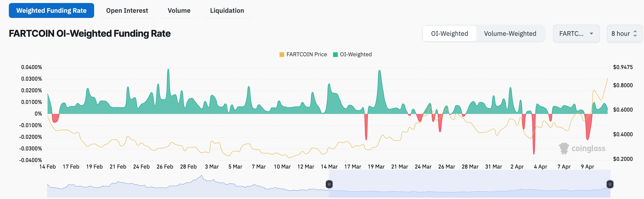The image size is (644, 199).
Task: Click the 26 Feb x-axis label
Action: click(x=165, y=167)
